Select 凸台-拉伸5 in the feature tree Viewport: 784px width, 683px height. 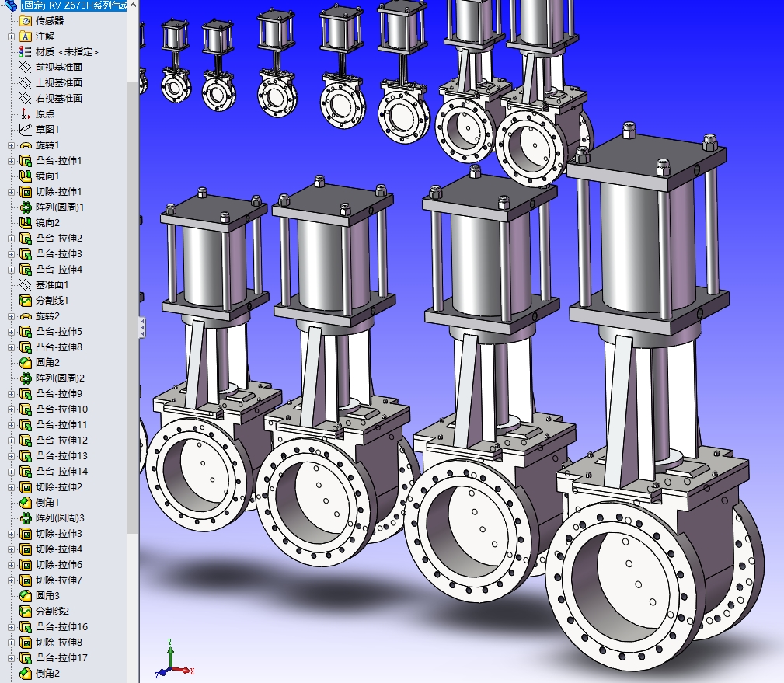pyautogui.click(x=58, y=332)
